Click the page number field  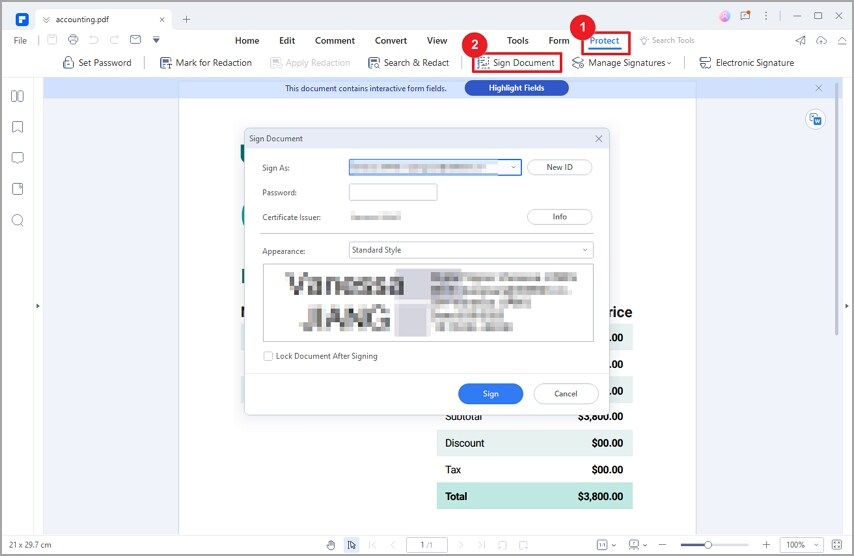[426, 545]
